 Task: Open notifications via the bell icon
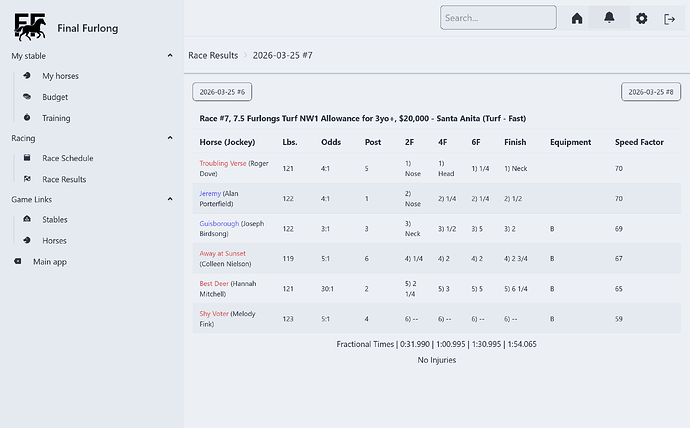point(609,18)
